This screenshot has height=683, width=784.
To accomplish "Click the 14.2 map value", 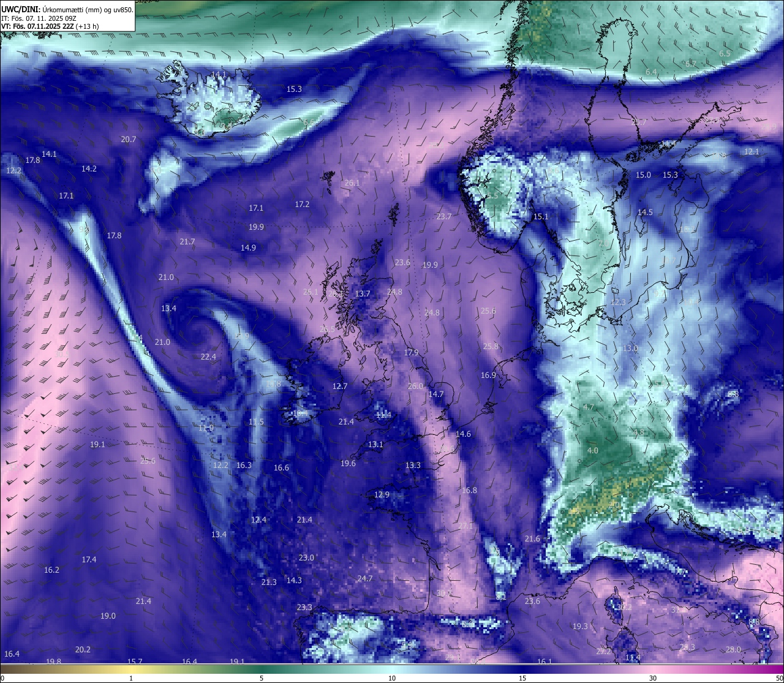I will click(89, 168).
